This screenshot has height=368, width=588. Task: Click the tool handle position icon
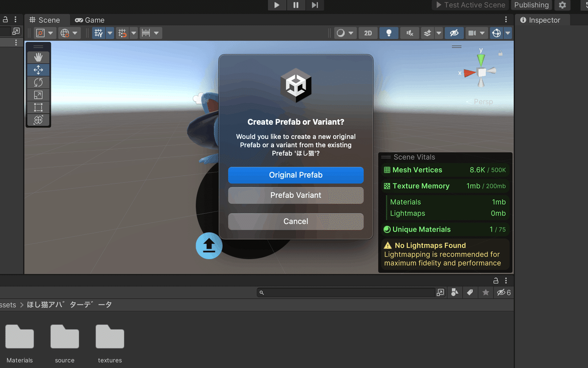40,33
